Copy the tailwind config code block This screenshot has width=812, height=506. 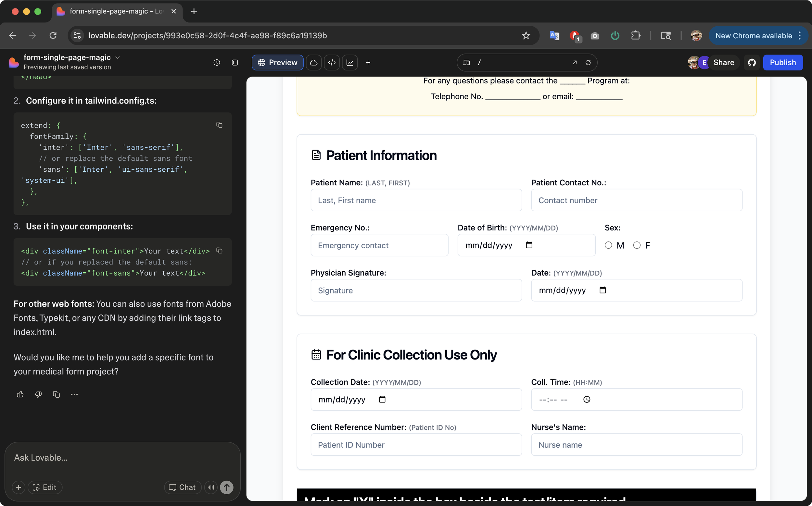(x=219, y=125)
